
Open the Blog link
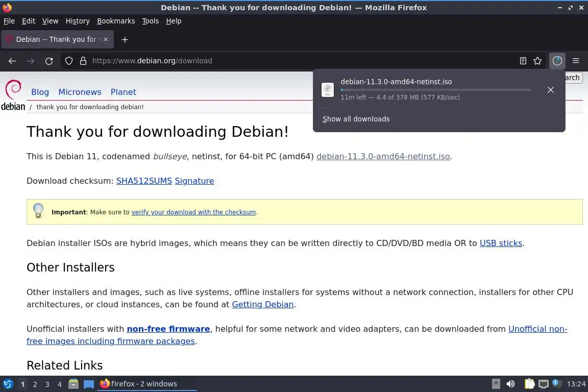[40, 92]
